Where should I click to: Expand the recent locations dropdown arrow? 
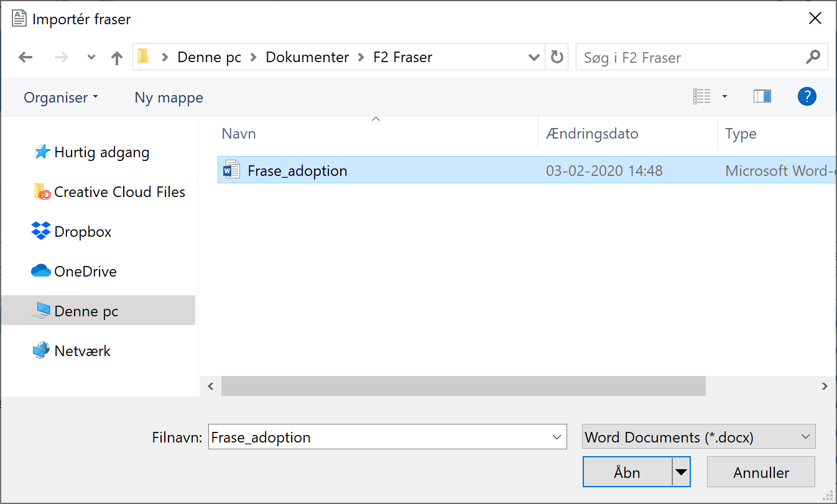91,58
